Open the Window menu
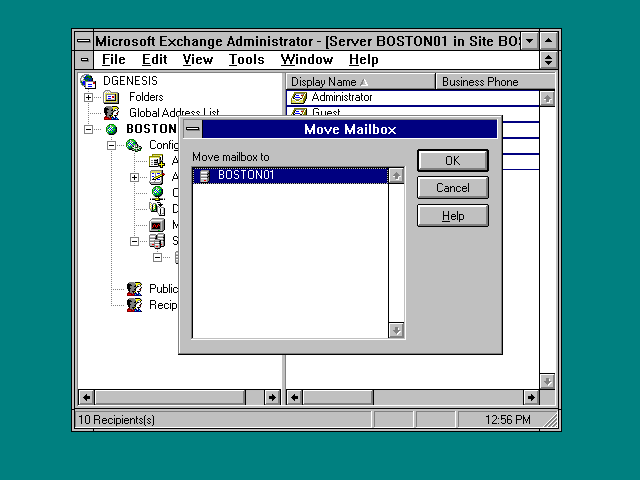This screenshot has height=480, width=640. (x=307, y=60)
